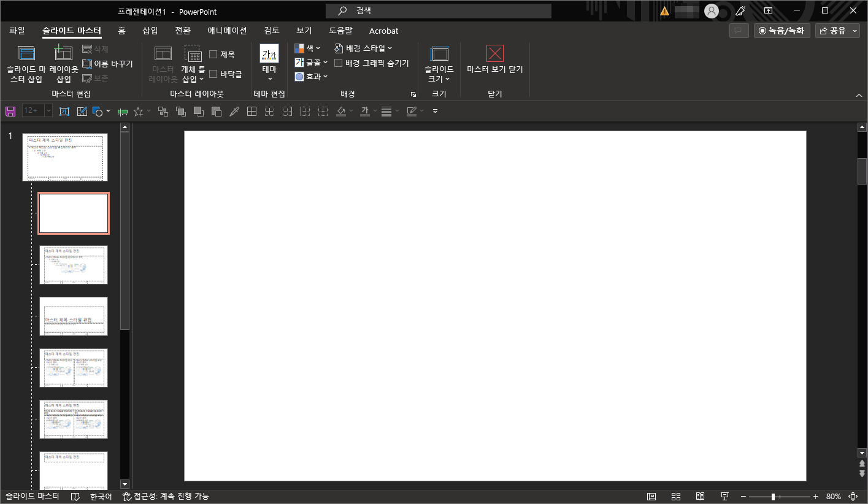Switch to Reading view icon
868x504 pixels.
[x=700, y=496]
